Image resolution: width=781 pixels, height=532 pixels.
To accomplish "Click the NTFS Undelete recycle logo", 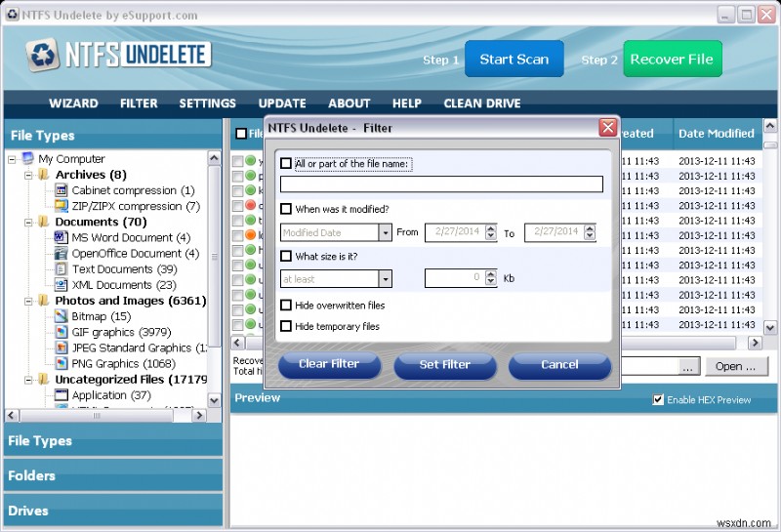I will coord(43,55).
